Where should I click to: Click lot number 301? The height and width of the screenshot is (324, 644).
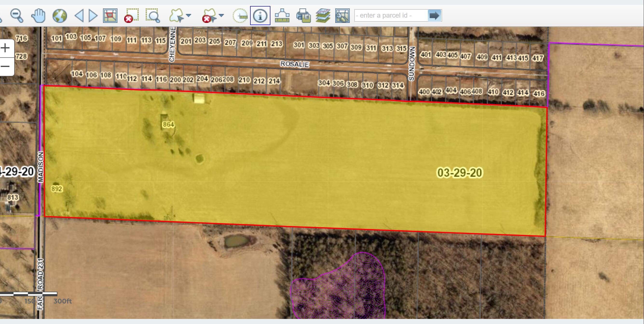coord(299,45)
